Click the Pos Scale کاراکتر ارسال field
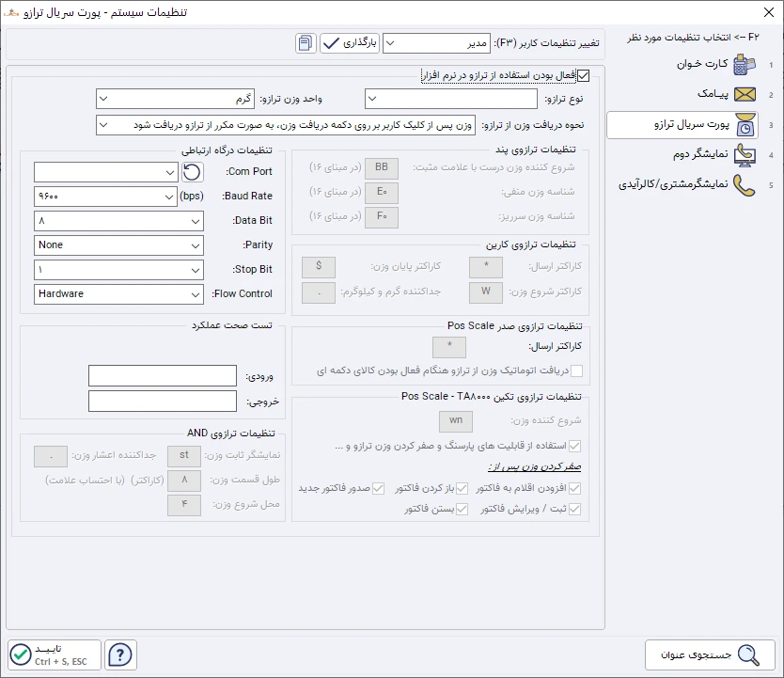The image size is (784, 678). (449, 348)
